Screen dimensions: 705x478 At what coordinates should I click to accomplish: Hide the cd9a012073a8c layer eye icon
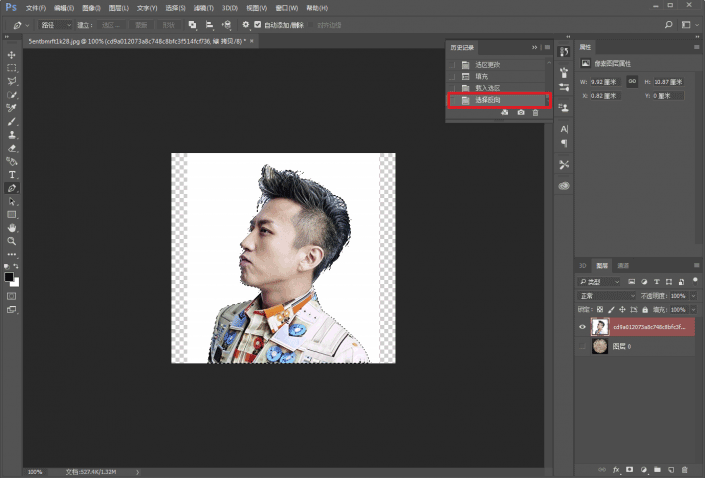(582, 327)
